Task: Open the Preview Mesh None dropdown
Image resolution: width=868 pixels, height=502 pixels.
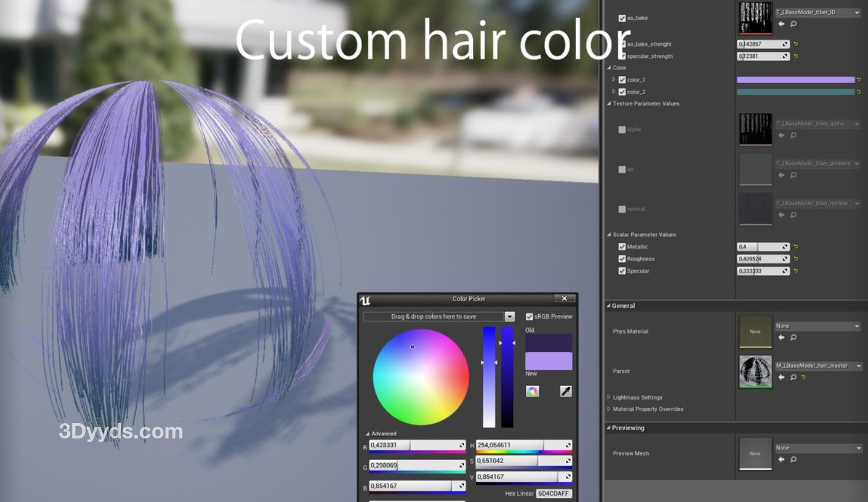Action: [817, 448]
